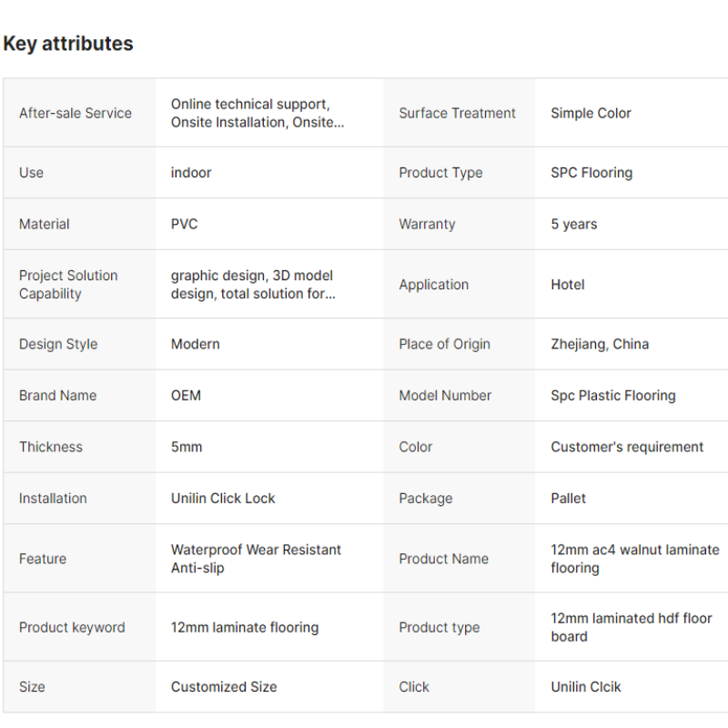Click the OEM brand name value
The width and height of the screenshot is (728, 728).
[x=186, y=396]
